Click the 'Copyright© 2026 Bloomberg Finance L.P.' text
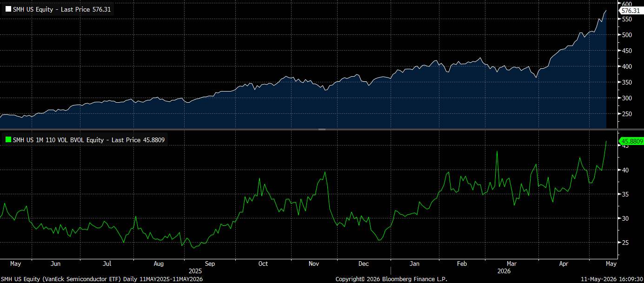The height and width of the screenshot is (283, 644). click(391, 279)
